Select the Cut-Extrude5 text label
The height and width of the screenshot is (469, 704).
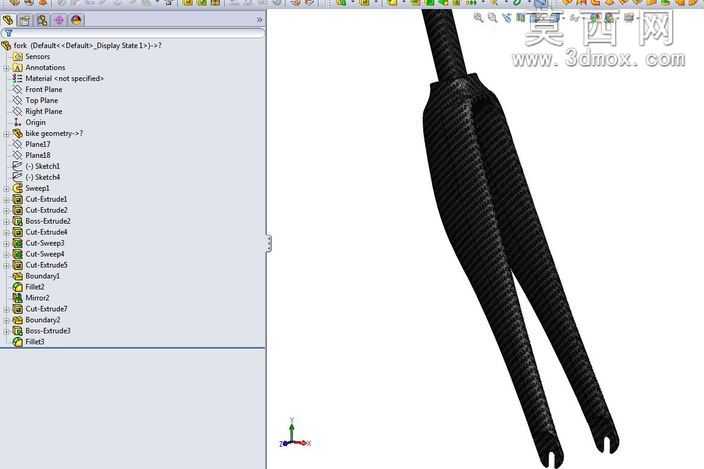tap(46, 265)
